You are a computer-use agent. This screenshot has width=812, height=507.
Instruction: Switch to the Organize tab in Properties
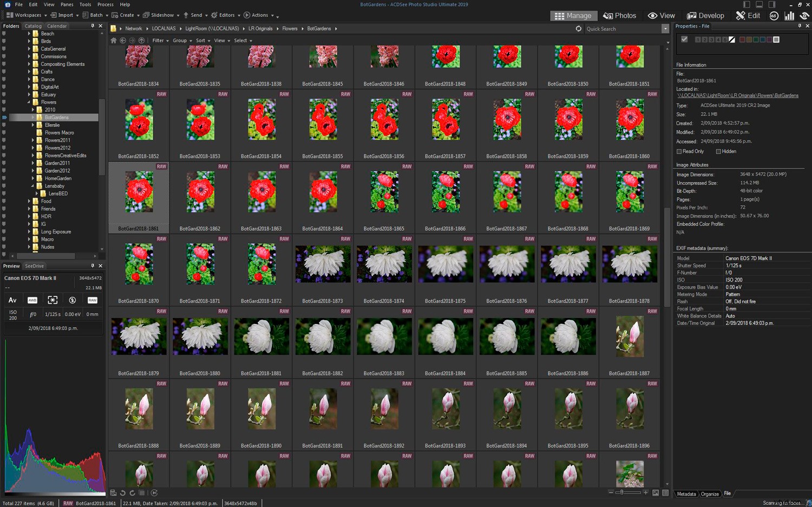pyautogui.click(x=710, y=493)
